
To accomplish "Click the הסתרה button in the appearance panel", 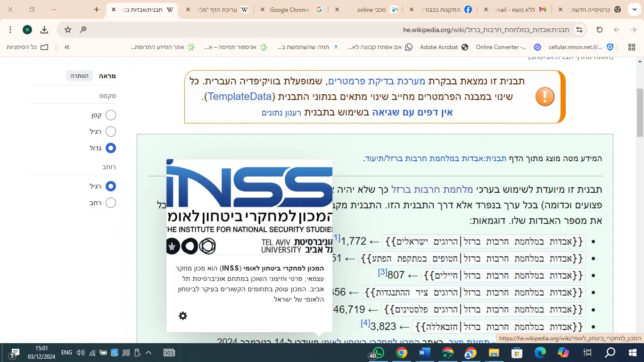I will coord(80,76).
